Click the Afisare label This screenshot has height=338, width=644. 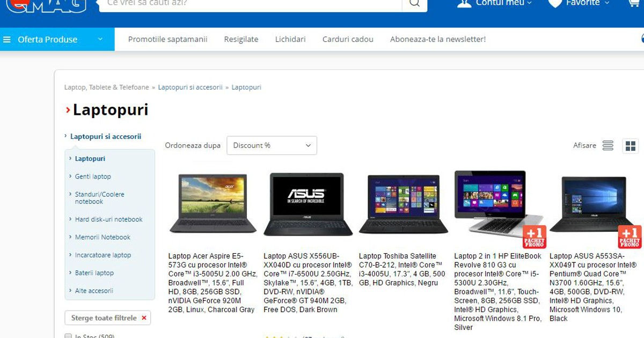584,145
